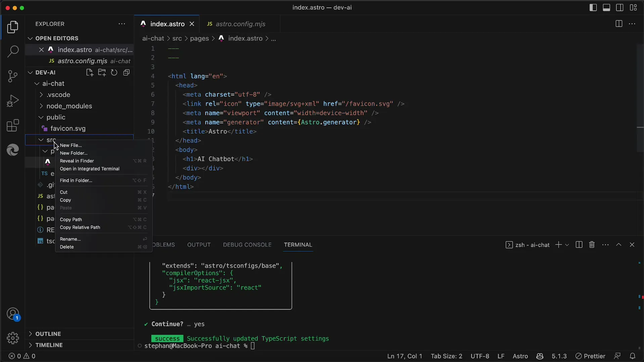This screenshot has height=362, width=644.
Task: Click Ln 17, Col 1 status item
Action: (x=405, y=356)
